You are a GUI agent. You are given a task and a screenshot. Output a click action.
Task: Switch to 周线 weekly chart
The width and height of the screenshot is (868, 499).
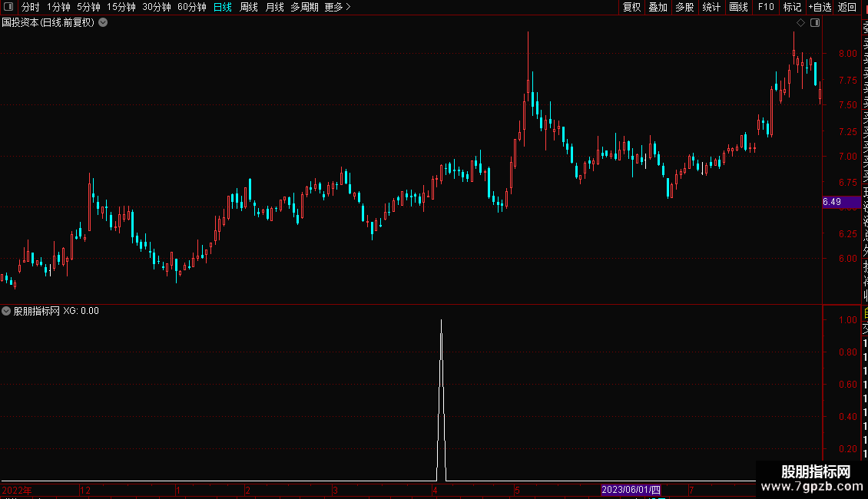249,7
